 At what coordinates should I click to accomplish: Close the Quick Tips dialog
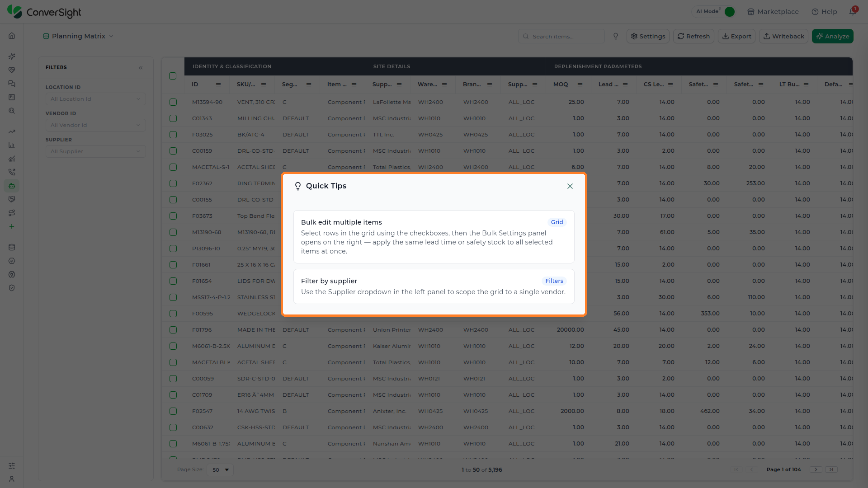click(570, 186)
